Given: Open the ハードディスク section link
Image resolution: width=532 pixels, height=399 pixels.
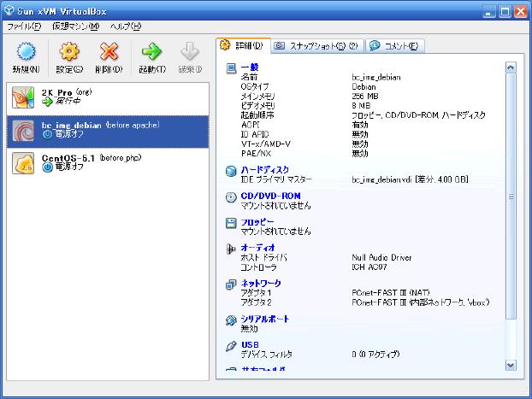Looking at the screenshot, I should pos(264,170).
